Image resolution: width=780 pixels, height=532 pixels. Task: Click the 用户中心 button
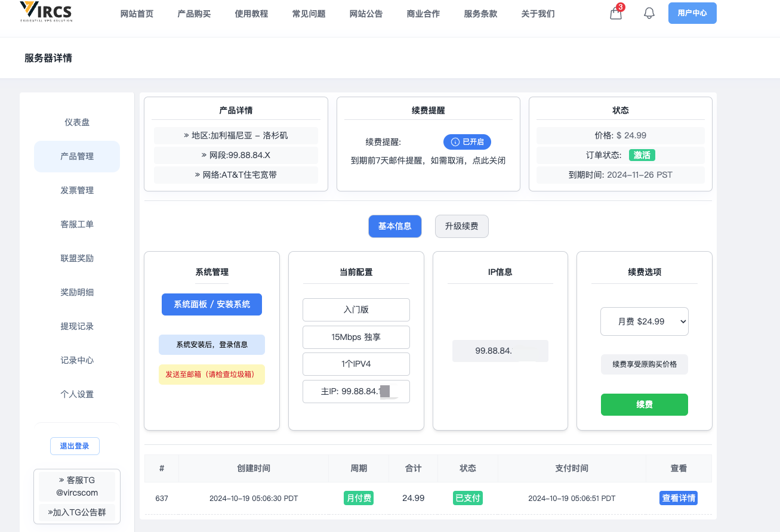692,13
